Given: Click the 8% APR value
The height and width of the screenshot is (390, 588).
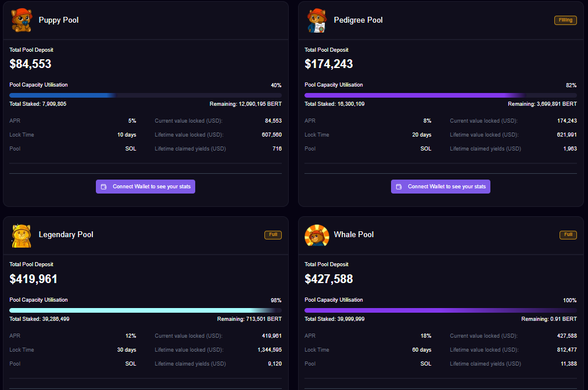Looking at the screenshot, I should pos(427,121).
